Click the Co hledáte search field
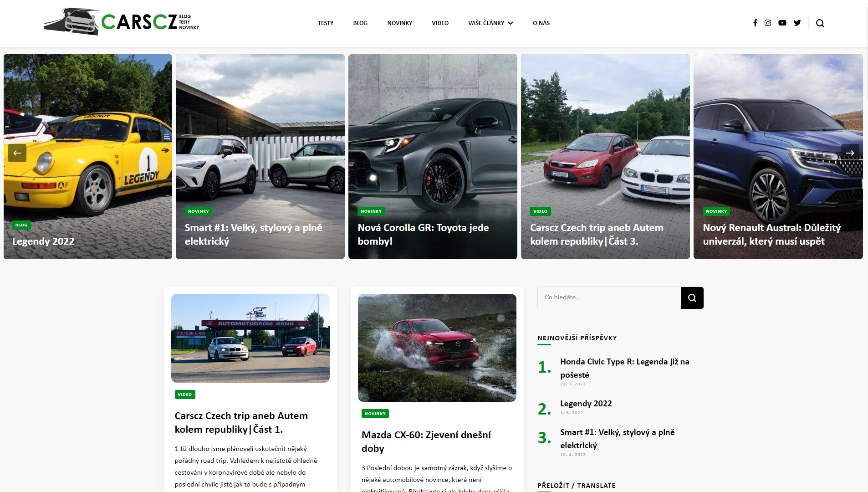This screenshot has height=492, width=868. 609,298
